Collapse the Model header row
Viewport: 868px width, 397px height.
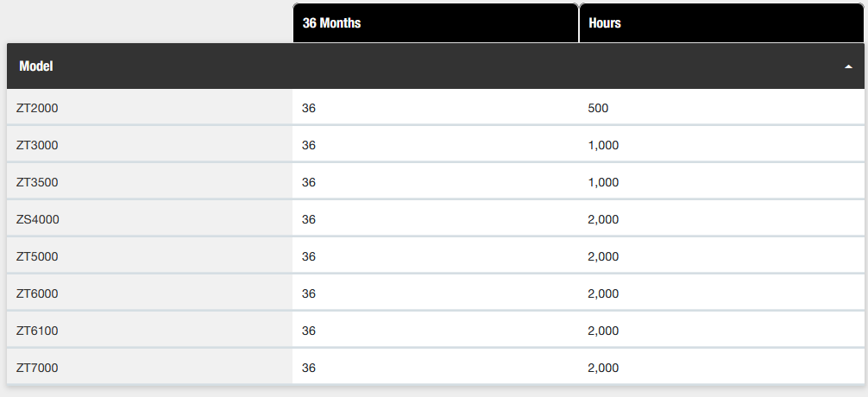[x=436, y=66]
